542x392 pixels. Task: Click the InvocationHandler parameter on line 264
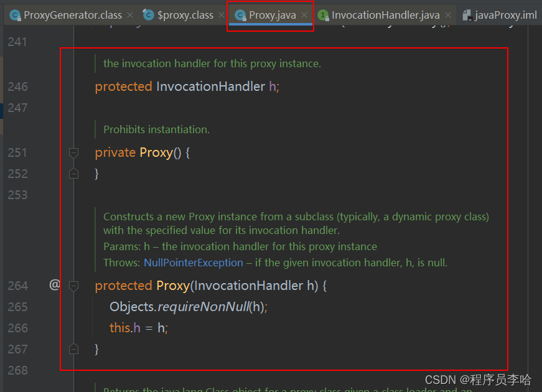click(x=248, y=286)
